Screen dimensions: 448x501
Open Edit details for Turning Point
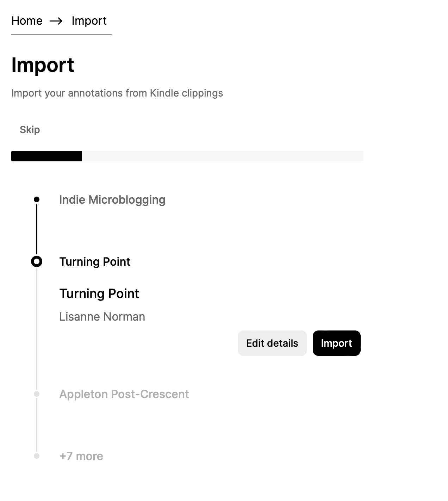click(x=272, y=343)
